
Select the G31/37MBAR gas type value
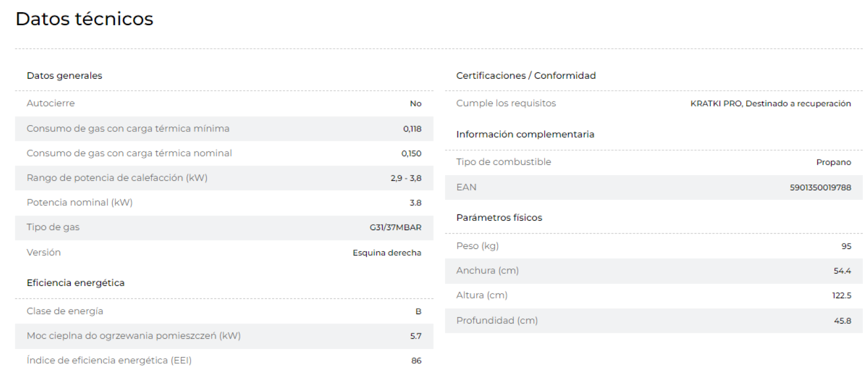pos(396,228)
